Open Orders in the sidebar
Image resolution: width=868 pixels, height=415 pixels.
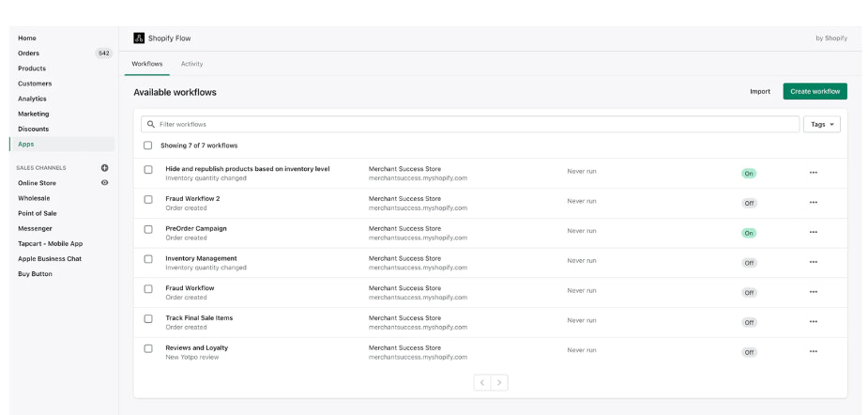[x=29, y=54]
